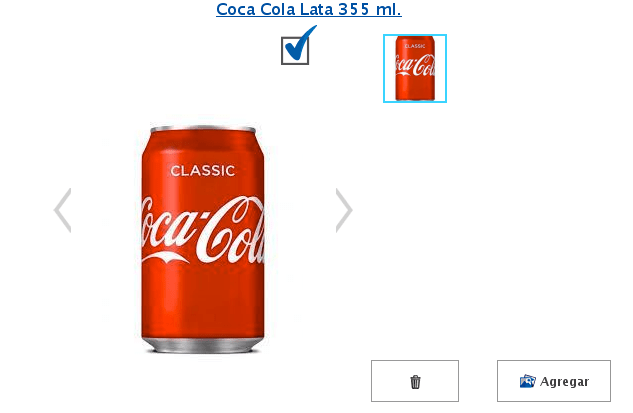633x413 pixels.
Task: Click the blue-bordered thumbnail preview
Action: (x=415, y=68)
